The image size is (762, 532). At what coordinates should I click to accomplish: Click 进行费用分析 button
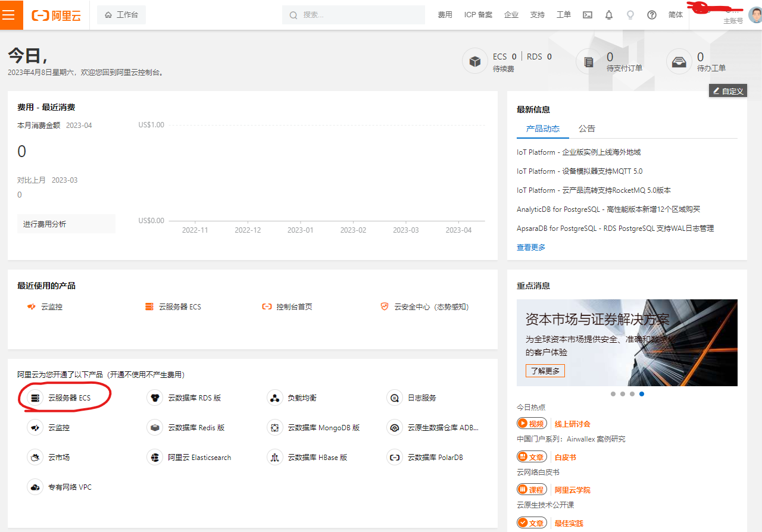[x=66, y=224]
